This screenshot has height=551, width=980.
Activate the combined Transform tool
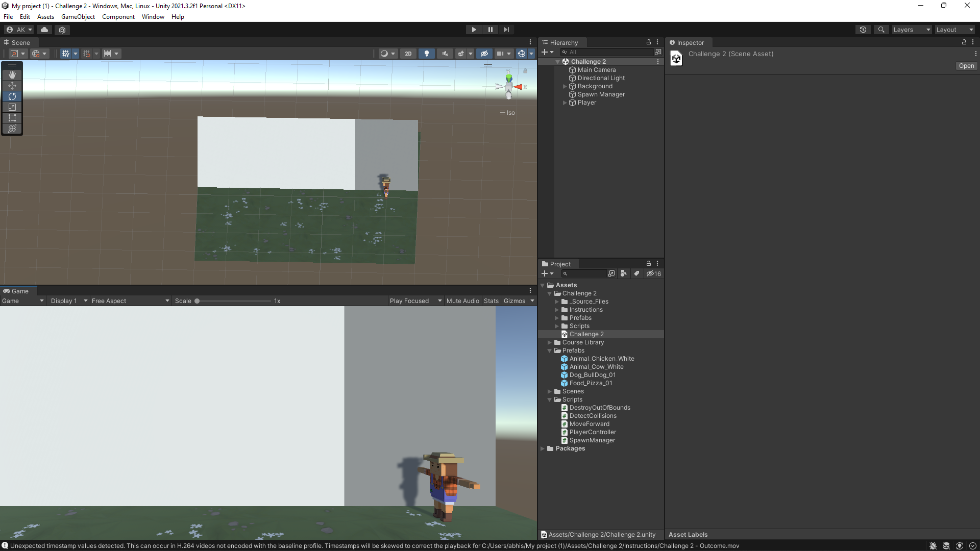(12, 129)
